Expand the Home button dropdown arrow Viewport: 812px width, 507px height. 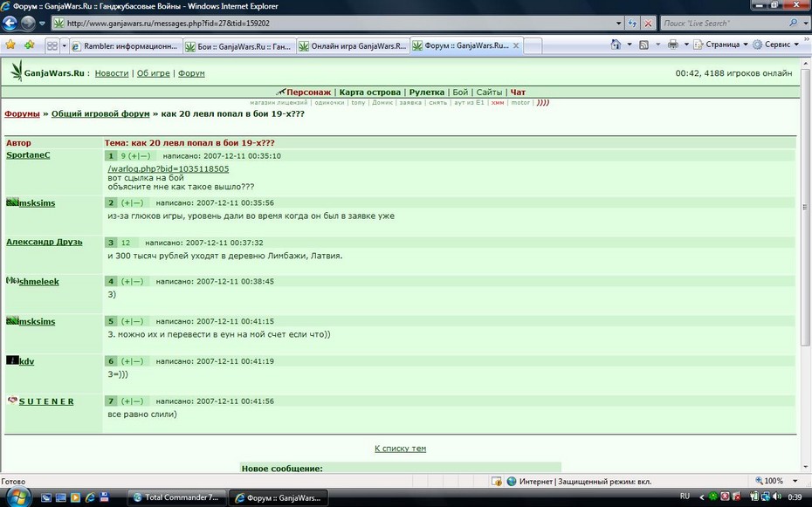630,45
